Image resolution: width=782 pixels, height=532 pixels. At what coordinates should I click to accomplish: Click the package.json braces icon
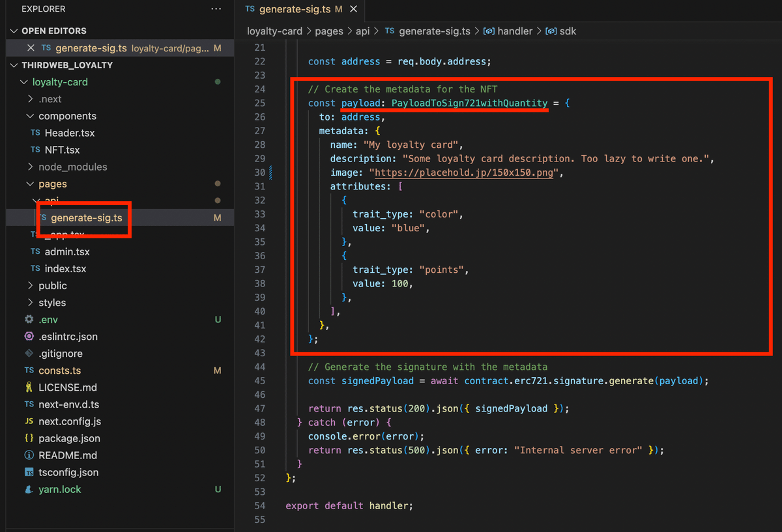click(29, 438)
